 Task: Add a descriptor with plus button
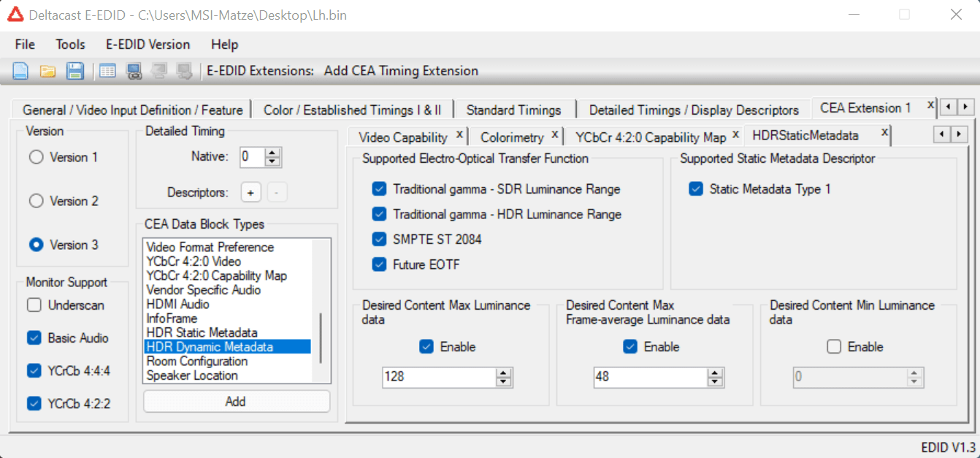tap(250, 193)
